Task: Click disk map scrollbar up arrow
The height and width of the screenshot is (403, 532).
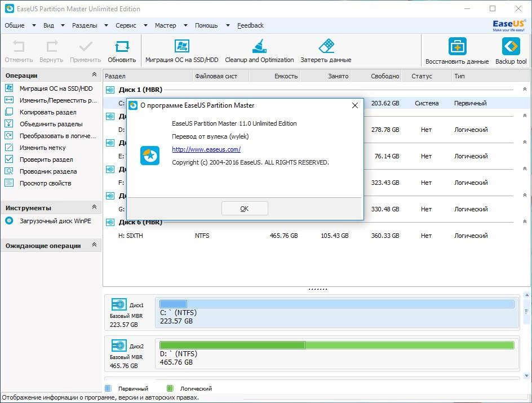Action: 526,295
